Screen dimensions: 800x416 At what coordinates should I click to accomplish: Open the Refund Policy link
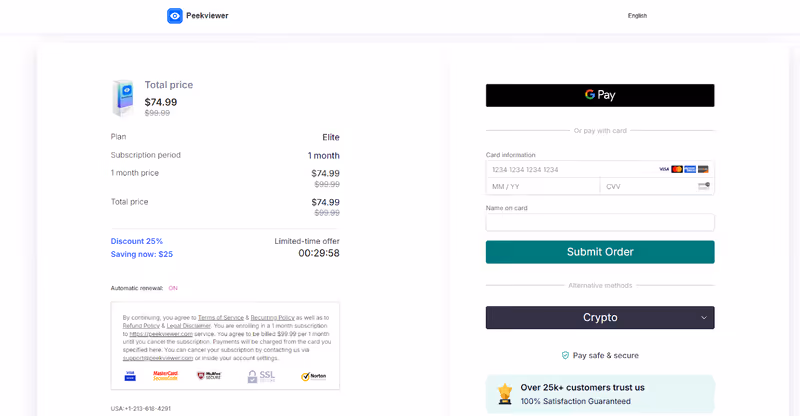pyautogui.click(x=139, y=325)
